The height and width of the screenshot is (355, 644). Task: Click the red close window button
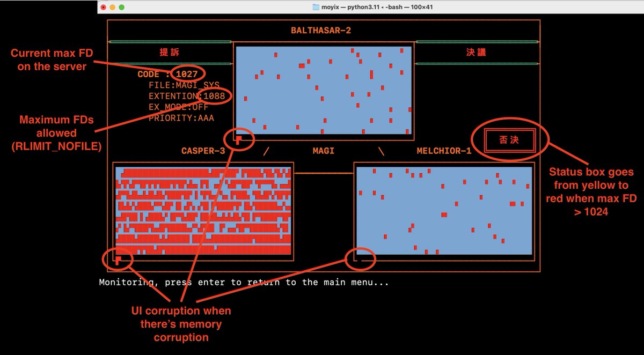(x=103, y=8)
